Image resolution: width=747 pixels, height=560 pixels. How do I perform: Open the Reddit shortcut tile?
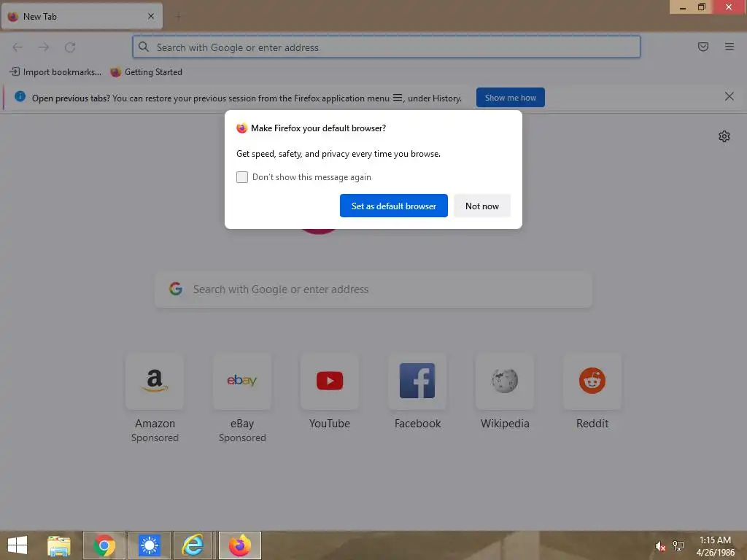click(592, 381)
